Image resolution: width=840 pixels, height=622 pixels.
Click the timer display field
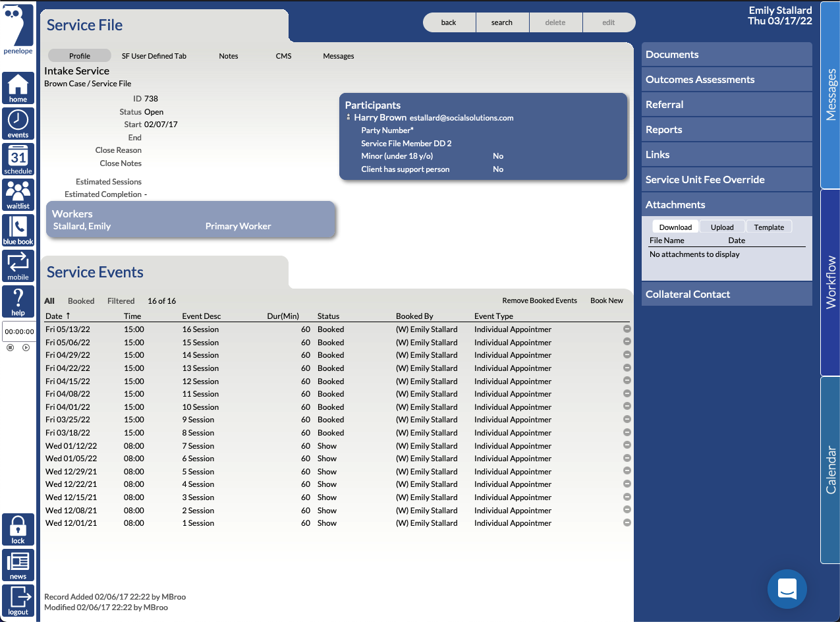coord(18,331)
